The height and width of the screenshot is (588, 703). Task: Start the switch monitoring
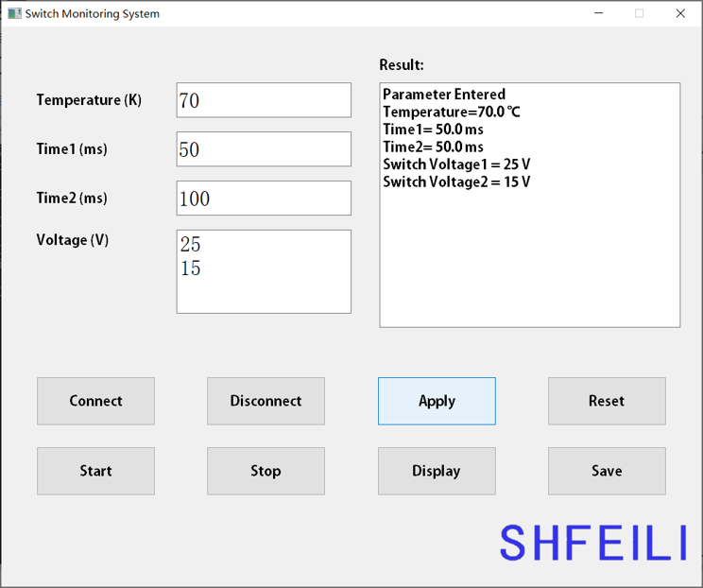[95, 471]
